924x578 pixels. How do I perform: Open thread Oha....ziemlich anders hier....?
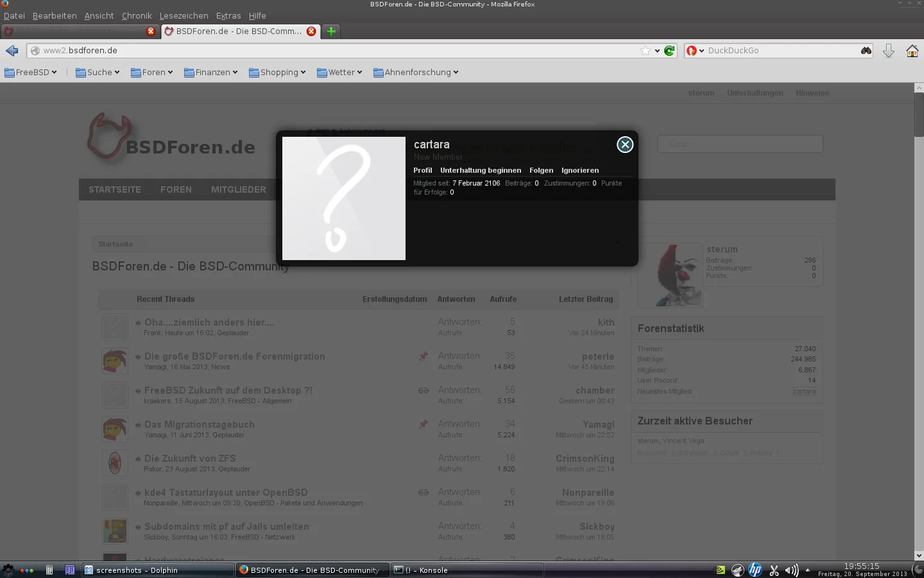click(x=209, y=322)
